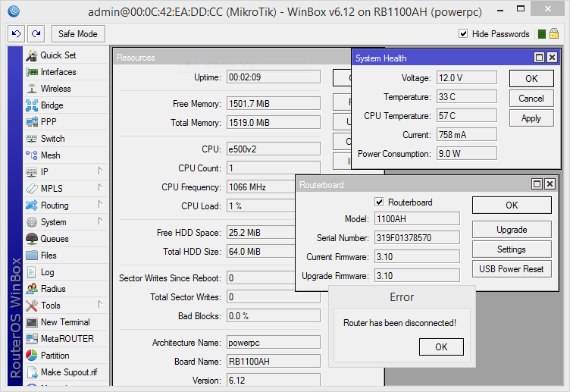Click the Power Consumption value field

467,153
